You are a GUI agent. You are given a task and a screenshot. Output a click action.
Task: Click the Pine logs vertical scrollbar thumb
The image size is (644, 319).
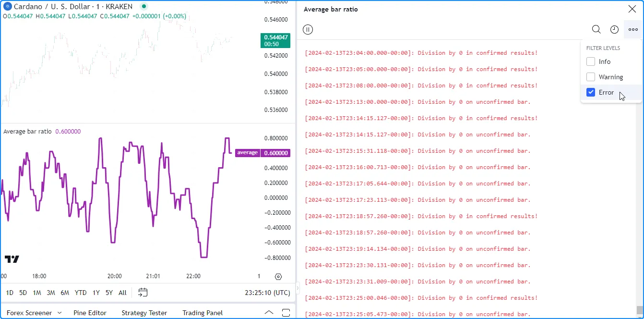point(639,310)
